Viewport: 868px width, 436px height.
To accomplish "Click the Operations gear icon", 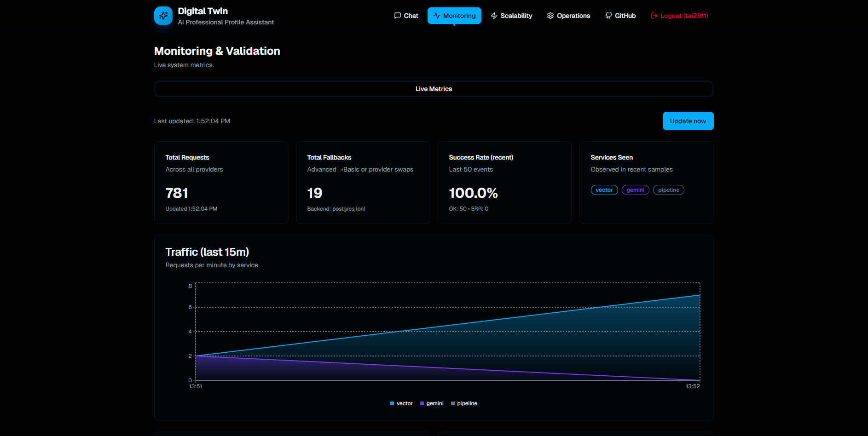I will click(x=550, y=16).
